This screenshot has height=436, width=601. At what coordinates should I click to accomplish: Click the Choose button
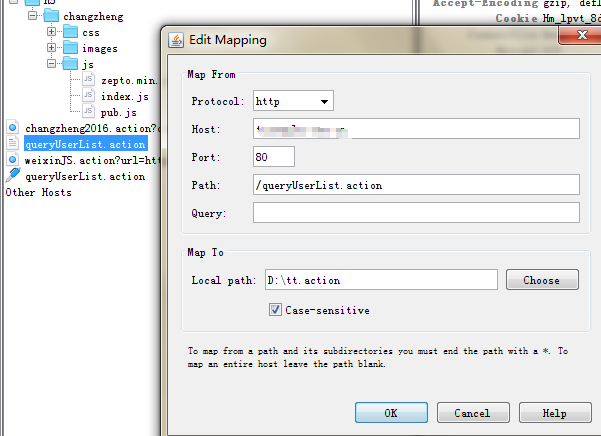click(542, 280)
